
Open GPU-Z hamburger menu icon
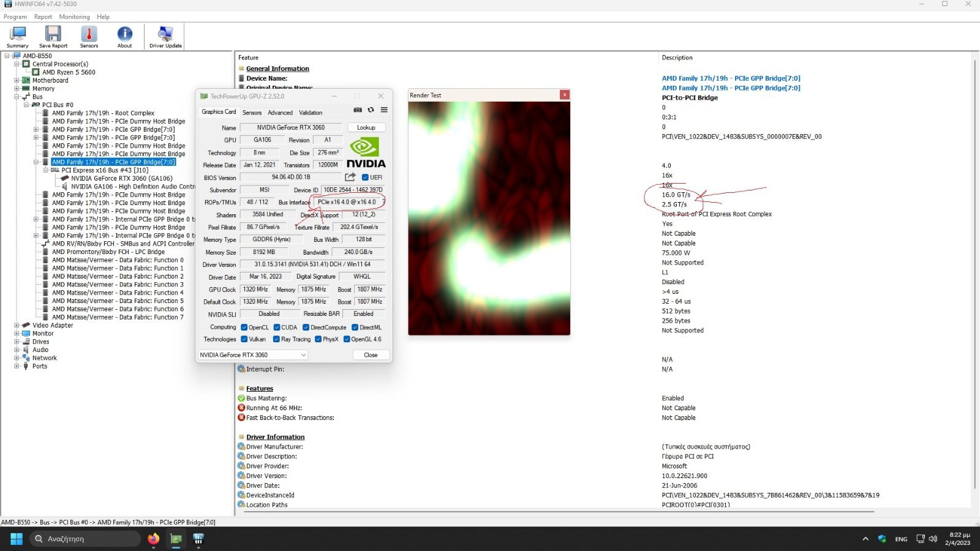pos(384,110)
